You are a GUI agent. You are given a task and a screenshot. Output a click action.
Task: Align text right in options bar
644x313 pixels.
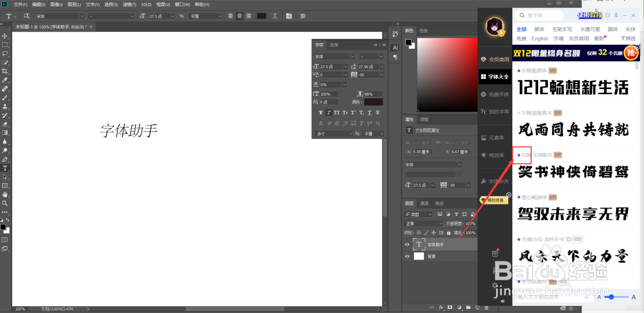tap(248, 16)
